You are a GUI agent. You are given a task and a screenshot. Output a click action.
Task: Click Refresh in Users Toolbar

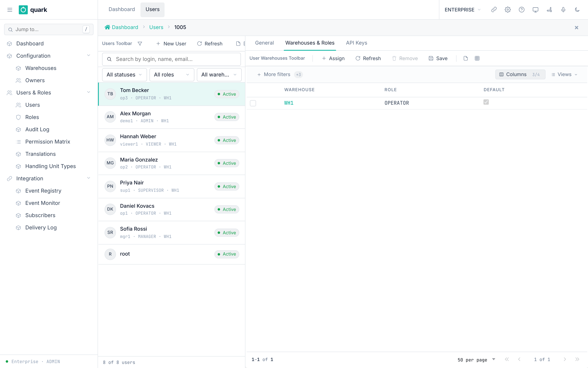(x=210, y=44)
